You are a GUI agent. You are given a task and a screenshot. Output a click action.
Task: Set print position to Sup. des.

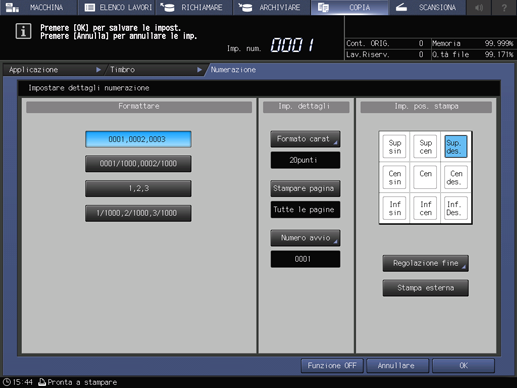456,147
